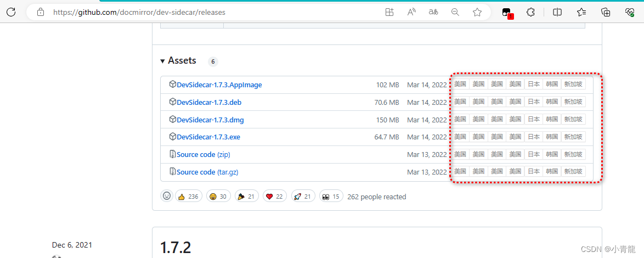The width and height of the screenshot is (644, 258).
Task: Open the Split screen icon
Action: tap(557, 12)
